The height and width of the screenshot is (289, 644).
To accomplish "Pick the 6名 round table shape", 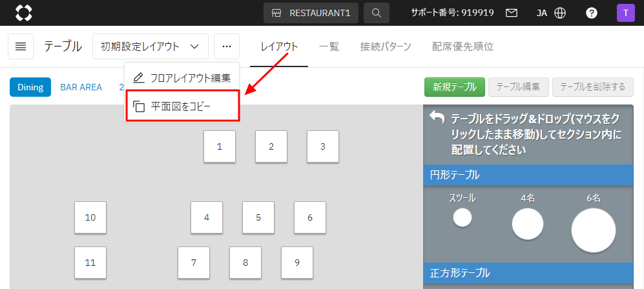I will pyautogui.click(x=592, y=230).
